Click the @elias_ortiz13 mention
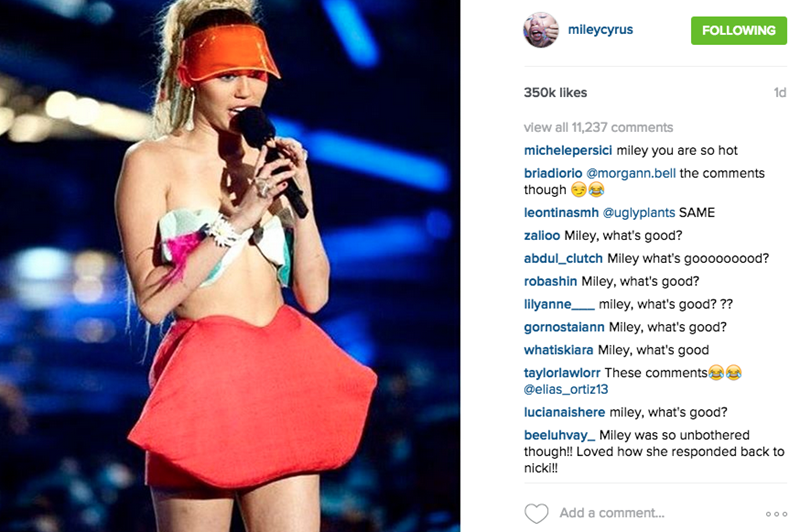800x532 pixels. point(566,389)
